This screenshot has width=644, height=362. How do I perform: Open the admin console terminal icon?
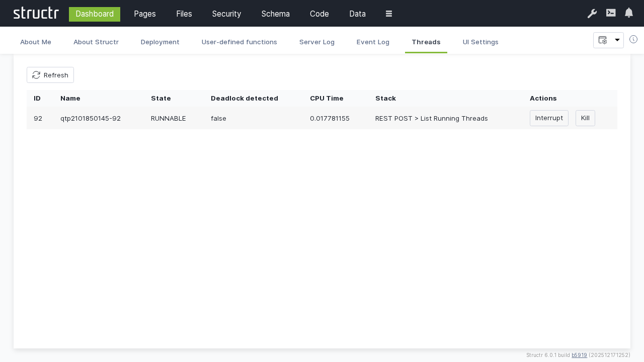611,13
